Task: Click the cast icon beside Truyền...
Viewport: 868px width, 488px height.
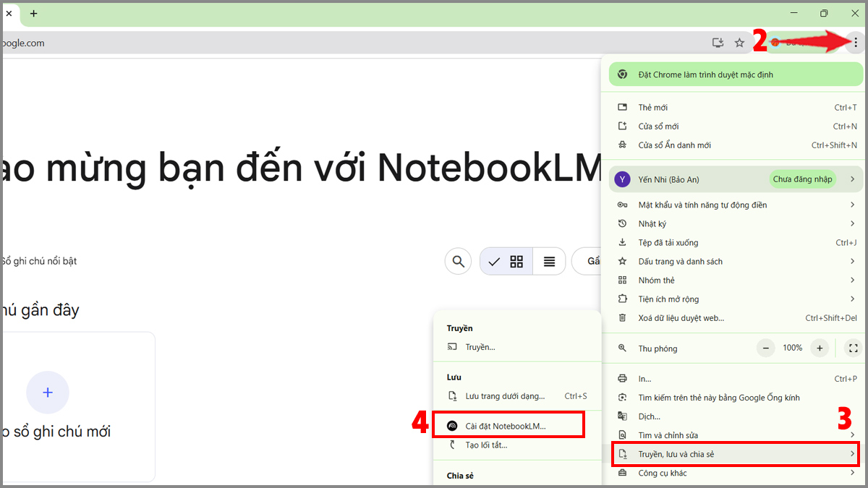Action: click(452, 347)
